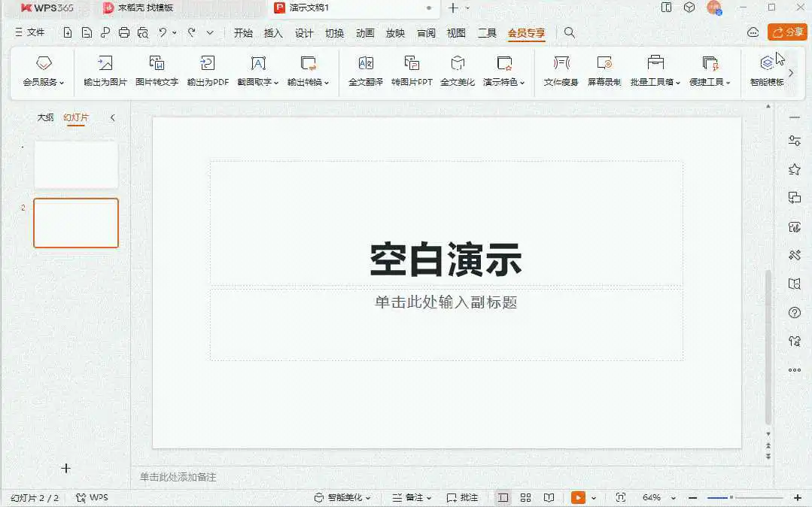Click the new document icon in quick toolbar

click(67, 32)
